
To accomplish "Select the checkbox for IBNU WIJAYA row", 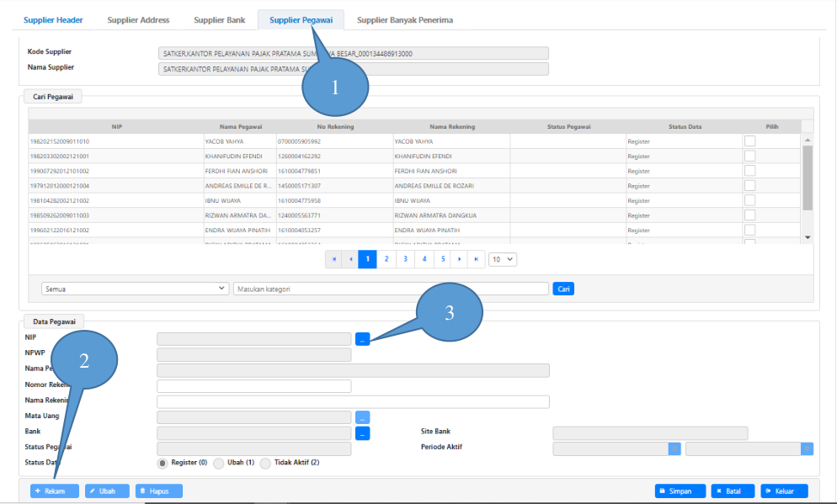I will coord(749,200).
